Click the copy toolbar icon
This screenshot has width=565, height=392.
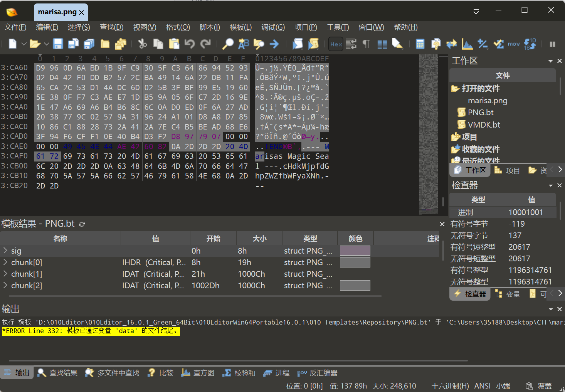pos(158,44)
